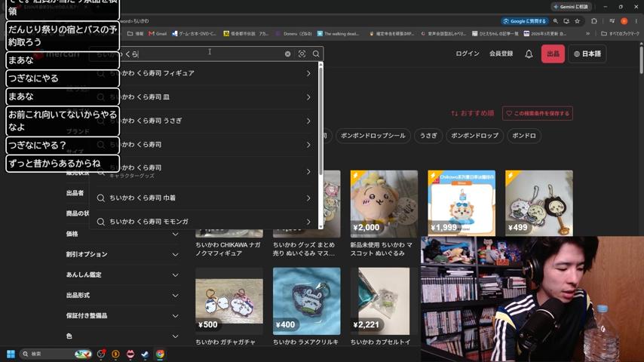Open おすすめ順 sort dropdown

pos(472,113)
